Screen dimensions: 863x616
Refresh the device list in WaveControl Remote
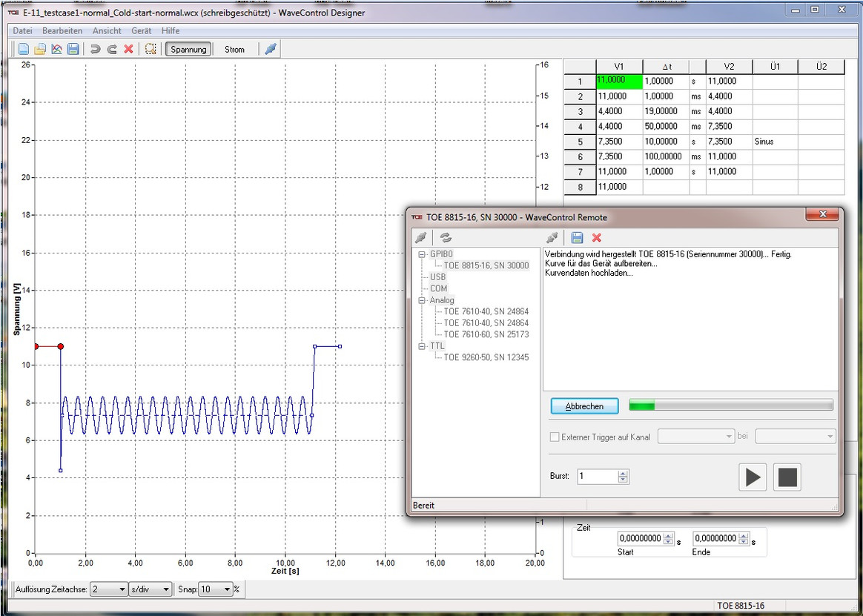[x=446, y=237]
